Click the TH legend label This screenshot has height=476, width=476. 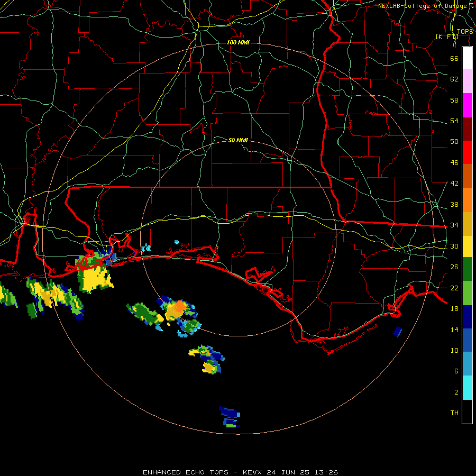coord(454,413)
